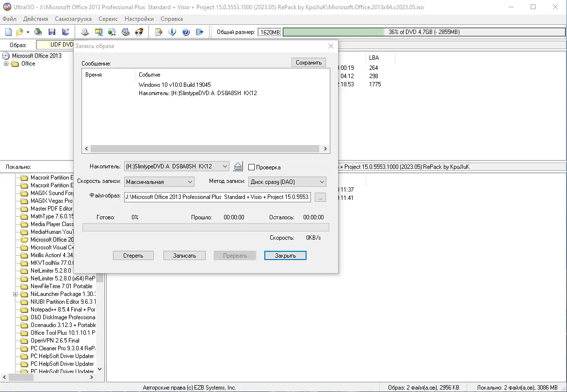
Task: Click right arrow of local tree horizontal scrollbar
Action: 92,377
